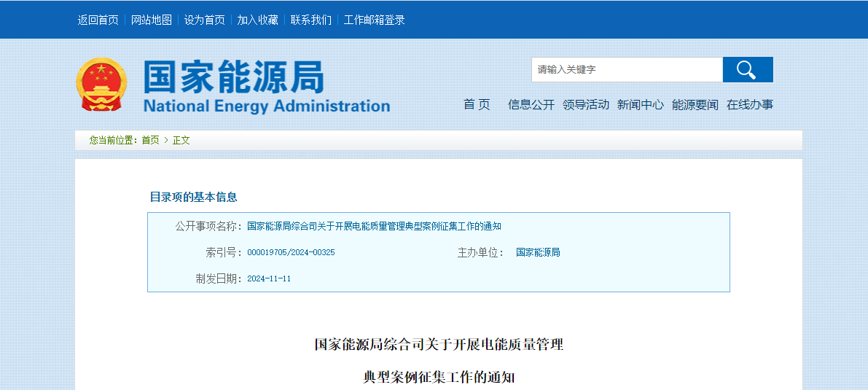The width and height of the screenshot is (868, 390).
Task: Click the 您当前位置 breadcrumb label
Action: [x=113, y=140]
